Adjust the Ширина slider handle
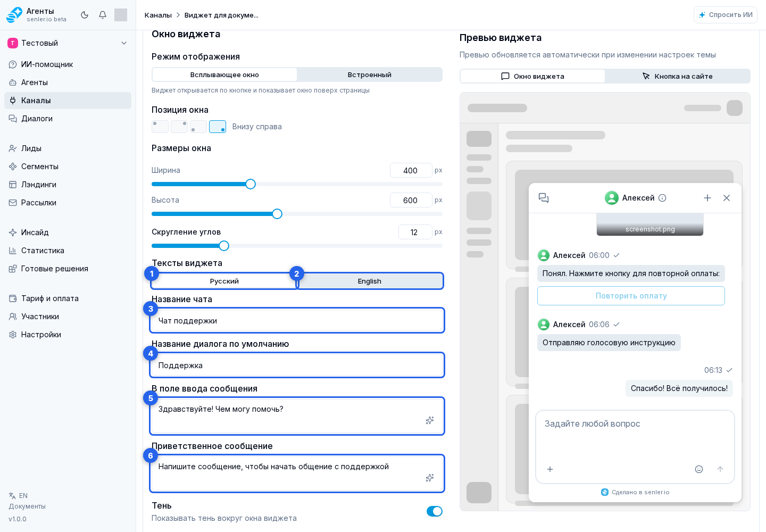 coord(251,184)
